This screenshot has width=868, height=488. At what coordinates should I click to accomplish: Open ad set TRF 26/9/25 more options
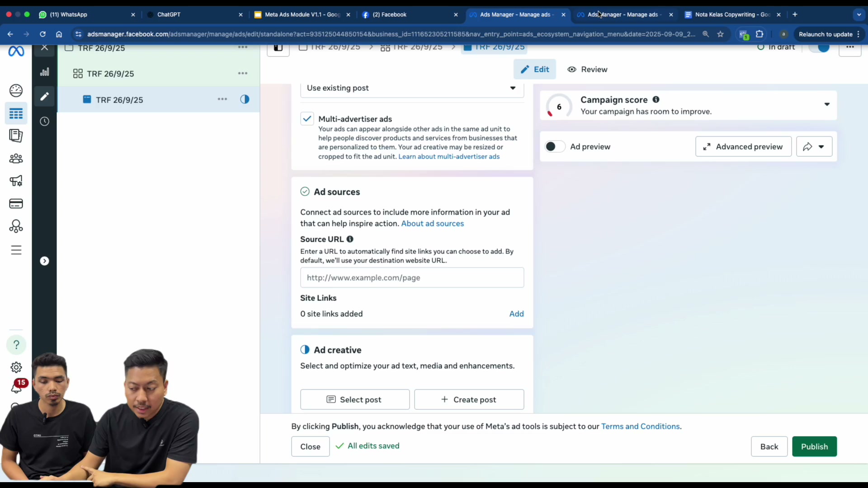pos(243,73)
